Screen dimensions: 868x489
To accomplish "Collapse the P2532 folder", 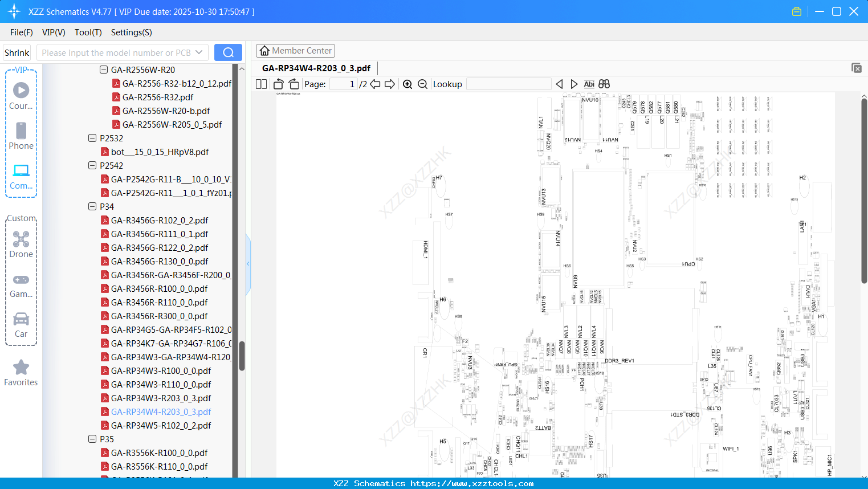I will [x=92, y=138].
